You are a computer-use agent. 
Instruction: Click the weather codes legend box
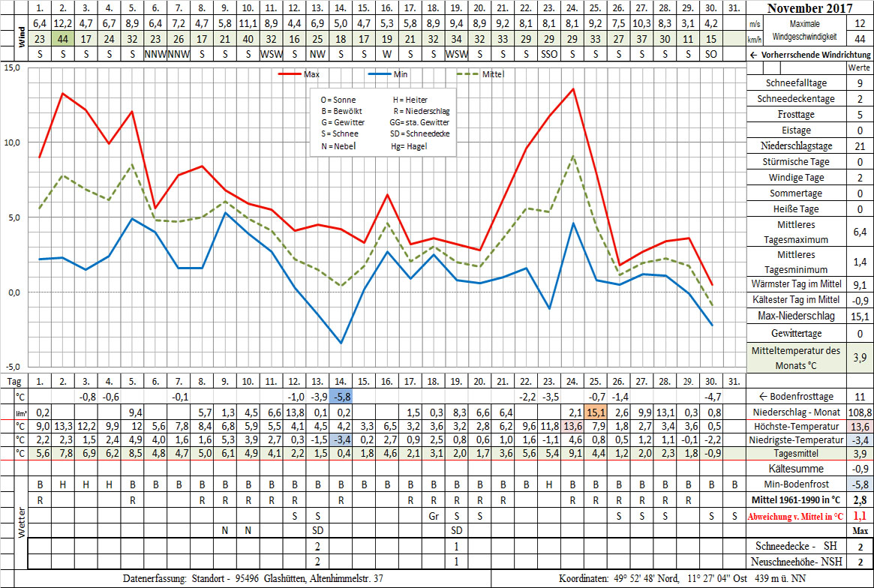click(383, 122)
